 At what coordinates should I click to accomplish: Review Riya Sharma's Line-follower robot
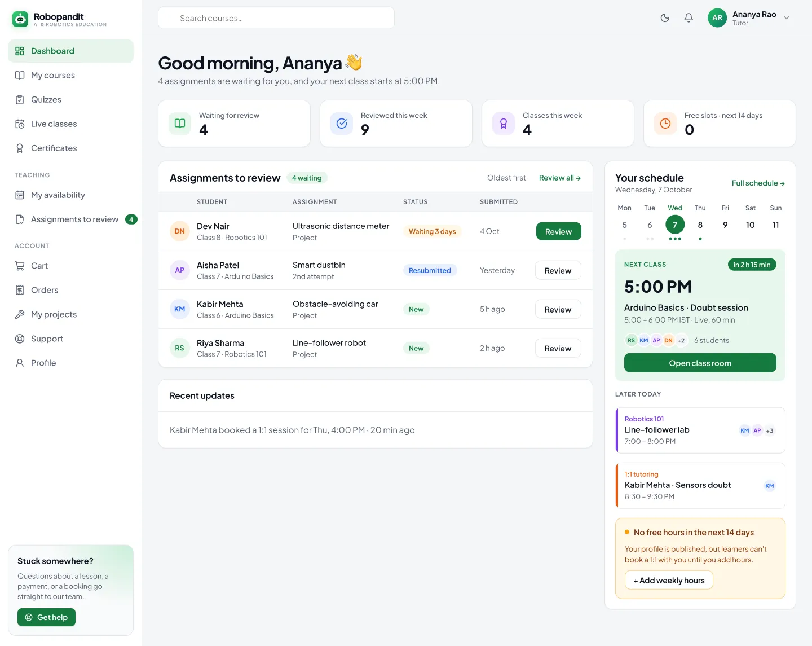[x=558, y=348]
